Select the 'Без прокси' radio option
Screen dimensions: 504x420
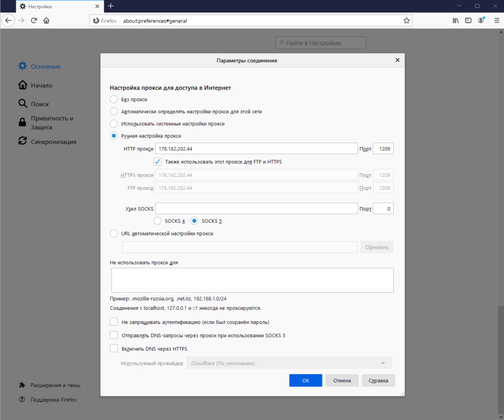[x=114, y=99]
